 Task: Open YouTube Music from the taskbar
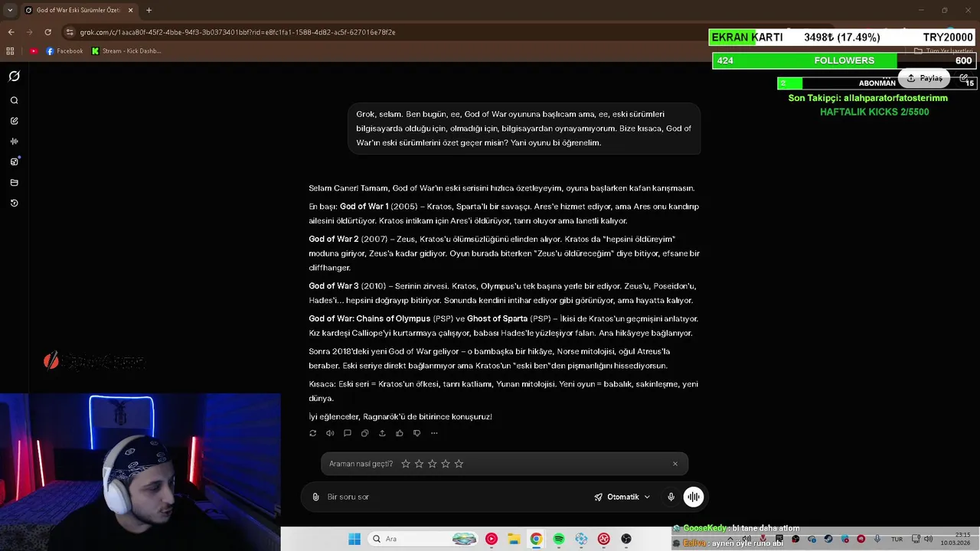click(x=492, y=539)
